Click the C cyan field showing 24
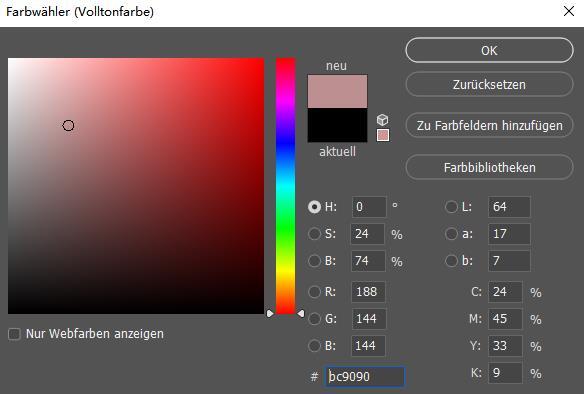 coord(505,292)
